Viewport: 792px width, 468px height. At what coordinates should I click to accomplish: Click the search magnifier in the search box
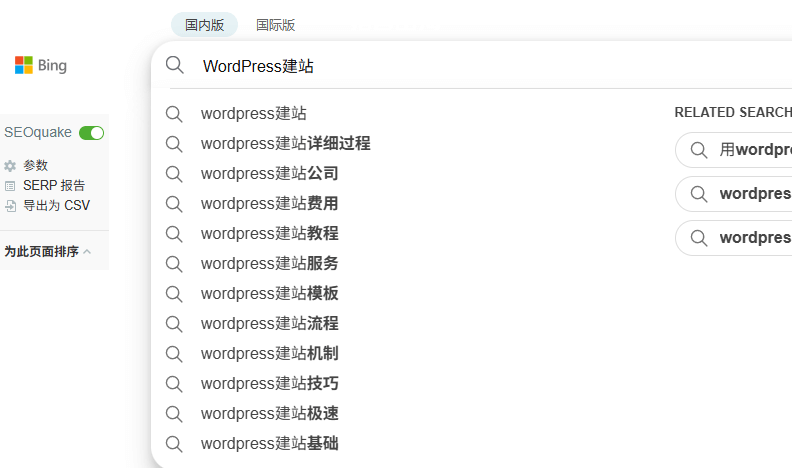(175, 65)
